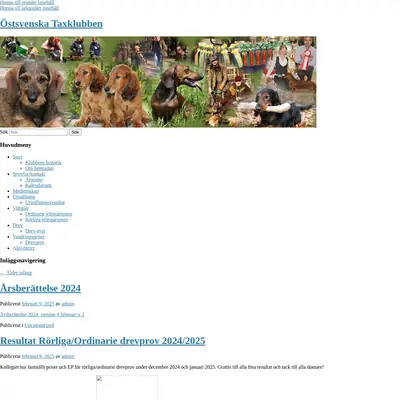Open the Östsvenska Taxklubben site title link
The image size is (400, 400).
[51, 24]
